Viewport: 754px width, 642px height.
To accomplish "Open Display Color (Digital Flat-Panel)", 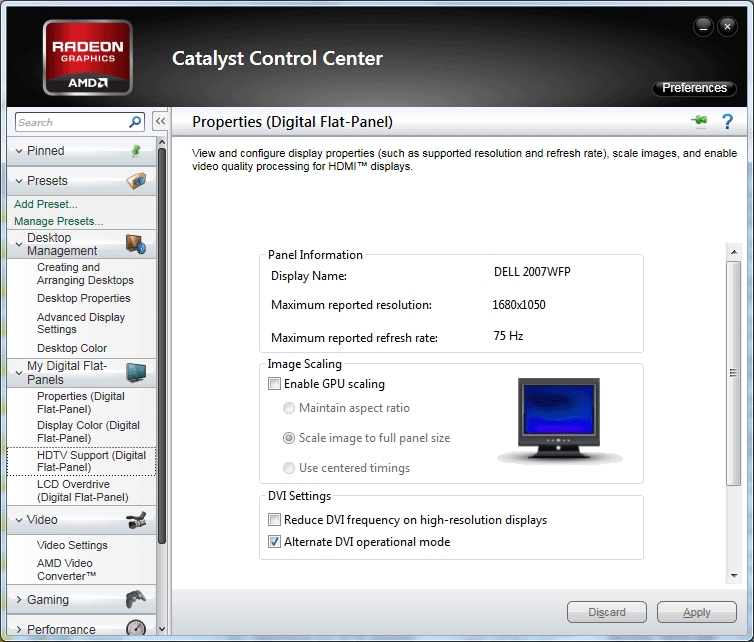I will (x=88, y=432).
